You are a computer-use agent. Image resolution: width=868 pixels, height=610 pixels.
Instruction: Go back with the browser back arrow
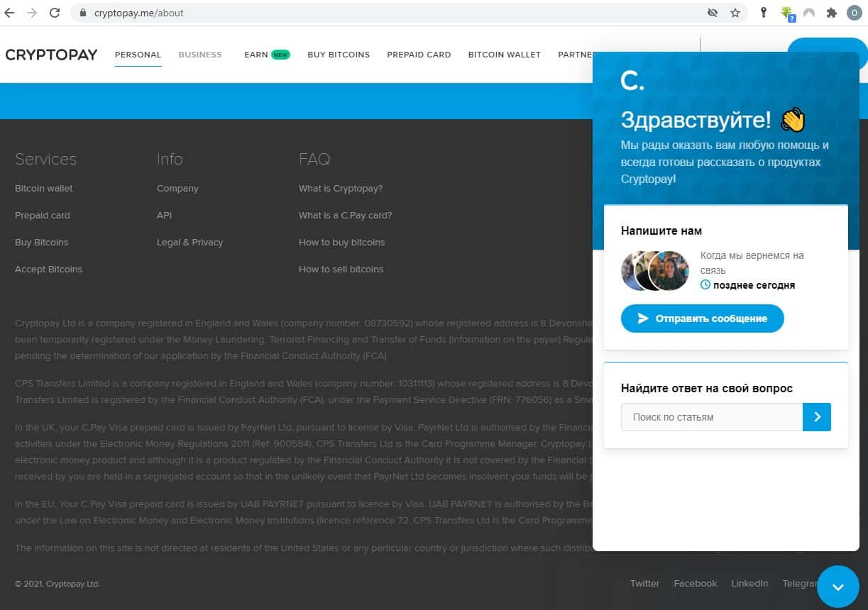9,13
